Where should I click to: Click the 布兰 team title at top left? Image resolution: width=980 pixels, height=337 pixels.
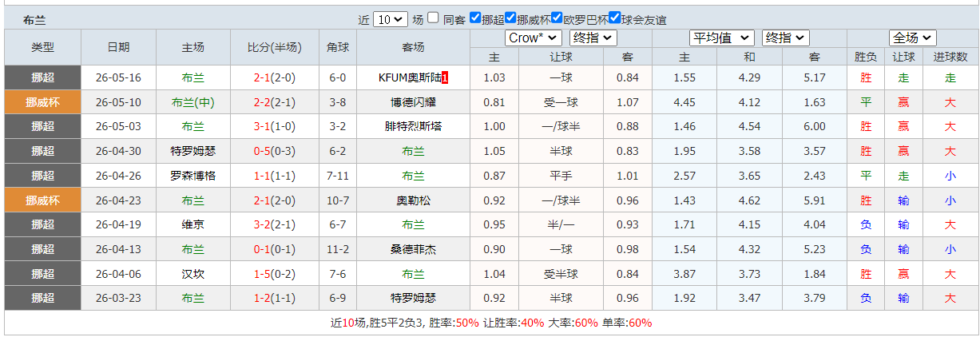[x=35, y=20]
